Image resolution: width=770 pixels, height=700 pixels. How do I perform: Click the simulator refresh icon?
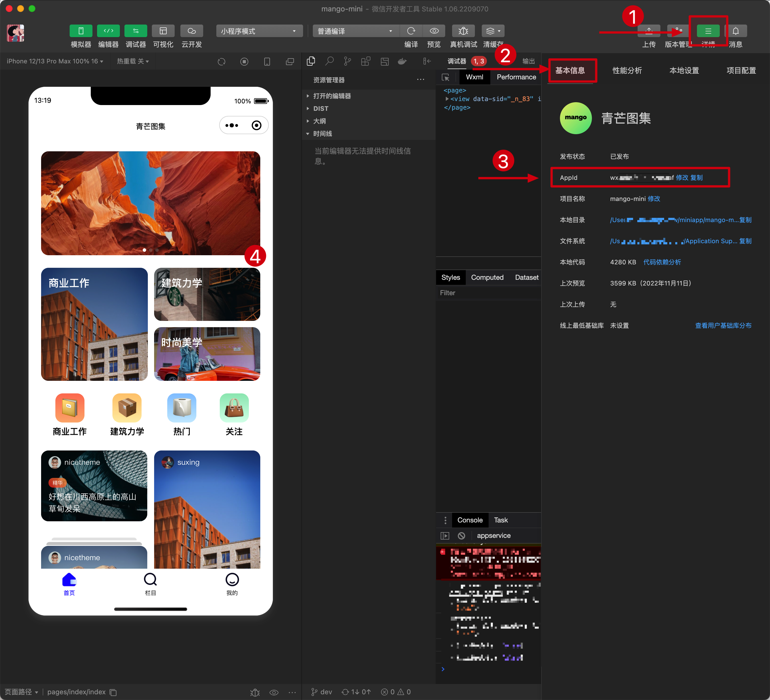[x=221, y=61]
